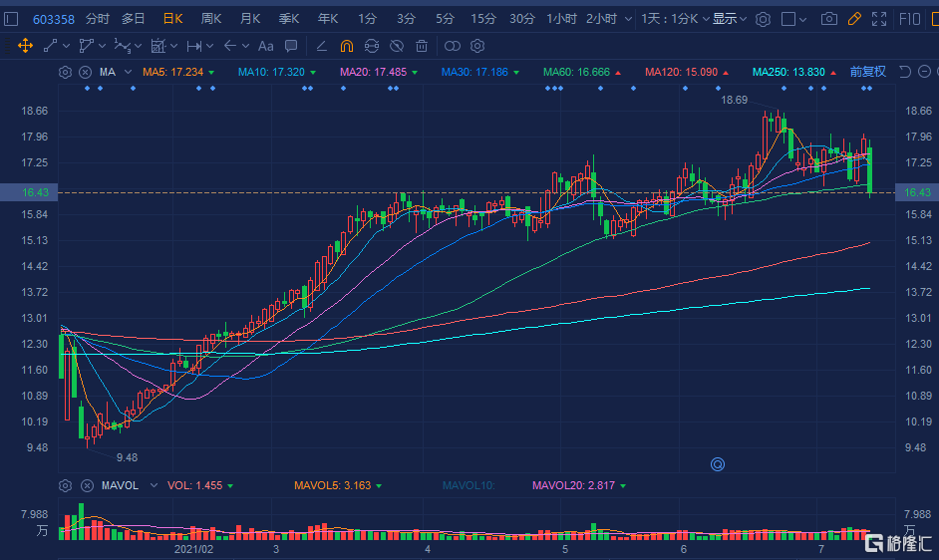Screen dimensions: 939x560
Task: Toggle the orange pencil drawing mode
Action: [x=854, y=19]
